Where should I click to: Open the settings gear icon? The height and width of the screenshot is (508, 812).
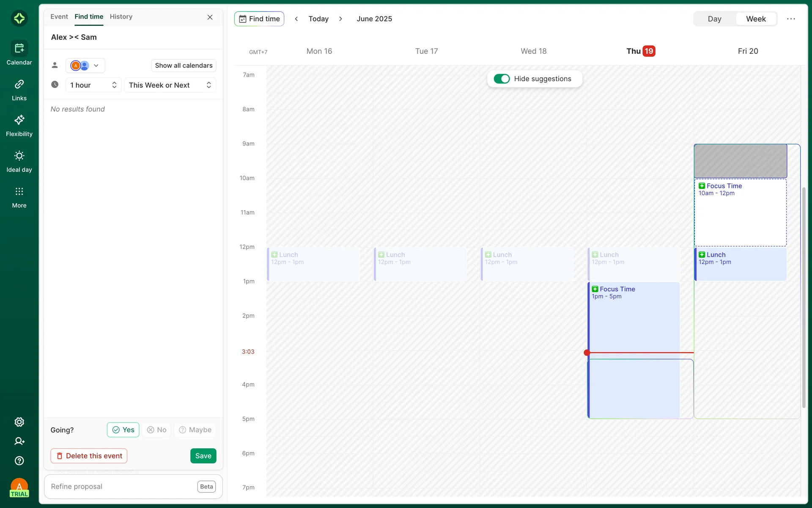pyautogui.click(x=19, y=422)
